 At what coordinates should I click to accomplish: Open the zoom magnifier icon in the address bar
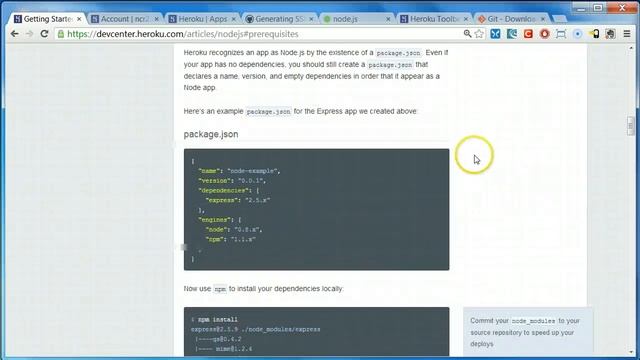pos(467,34)
